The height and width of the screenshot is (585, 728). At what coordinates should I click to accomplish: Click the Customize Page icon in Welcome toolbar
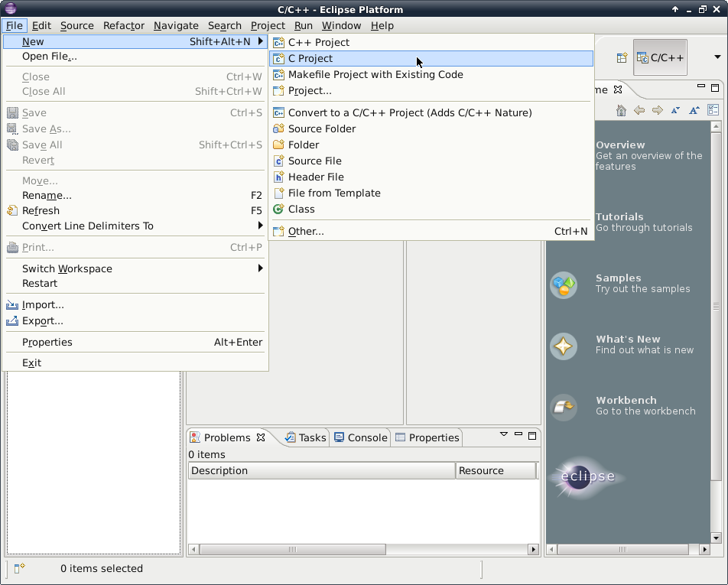pyautogui.click(x=713, y=110)
